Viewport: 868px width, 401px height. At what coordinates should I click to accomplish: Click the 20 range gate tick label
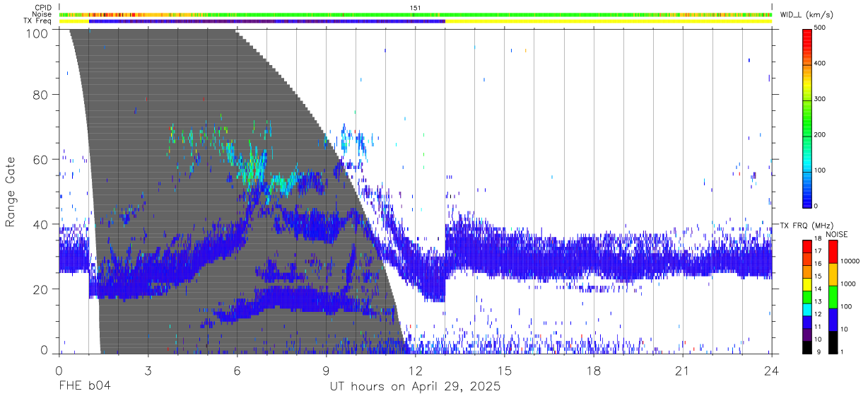[42, 289]
